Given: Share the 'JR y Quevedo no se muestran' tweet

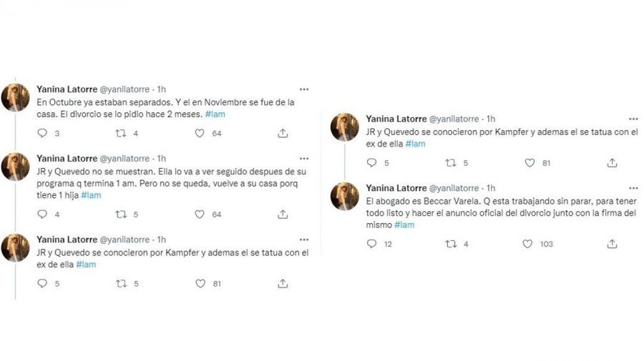Looking at the screenshot, I should 283,214.
